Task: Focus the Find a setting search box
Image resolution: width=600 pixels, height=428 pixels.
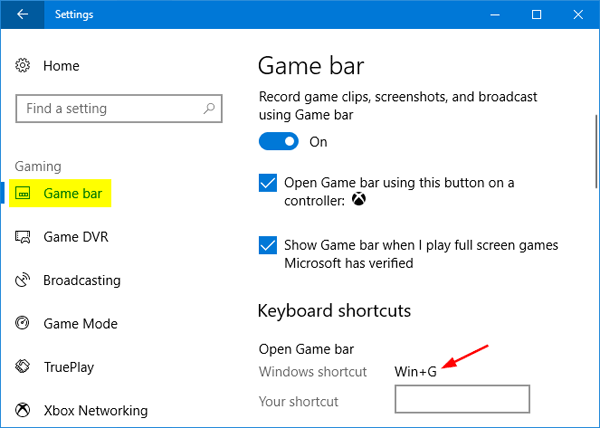Action: tap(119, 109)
